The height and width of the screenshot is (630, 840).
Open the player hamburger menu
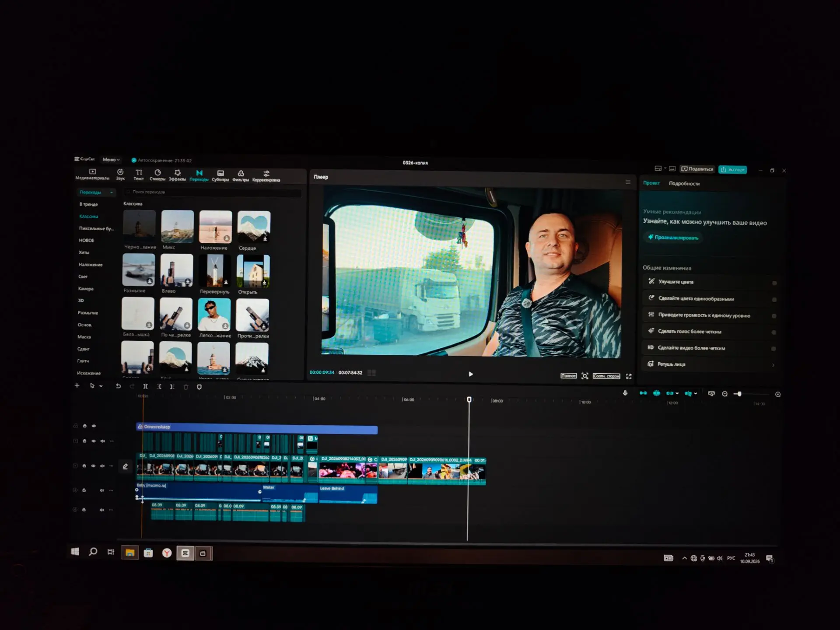click(x=628, y=182)
